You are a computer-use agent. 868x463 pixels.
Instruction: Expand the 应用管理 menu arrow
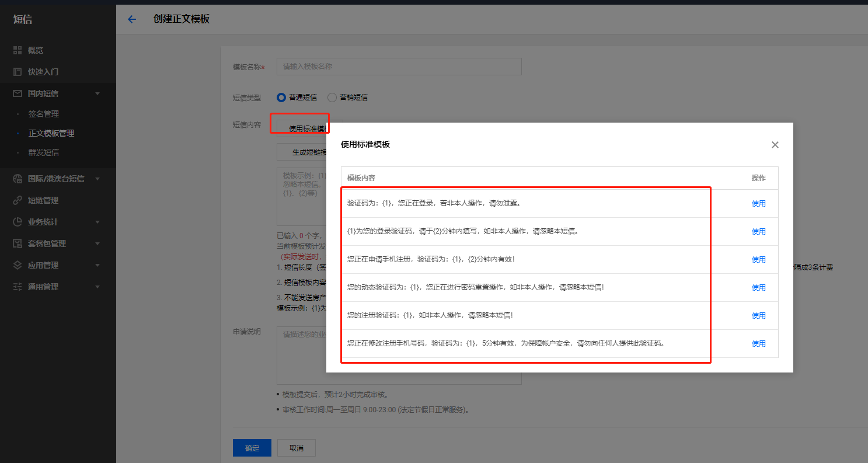pyautogui.click(x=97, y=265)
